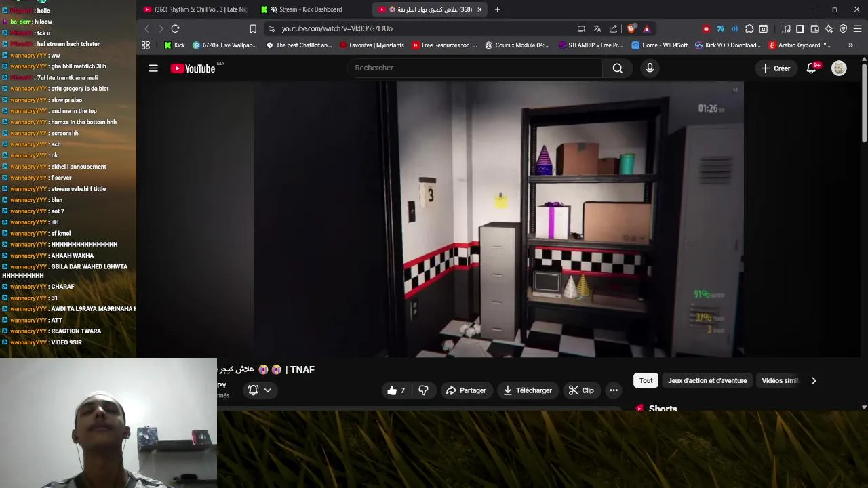Open the extensions puzzle icon
Viewport: 868px width, 488px height.
pyautogui.click(x=749, y=28)
